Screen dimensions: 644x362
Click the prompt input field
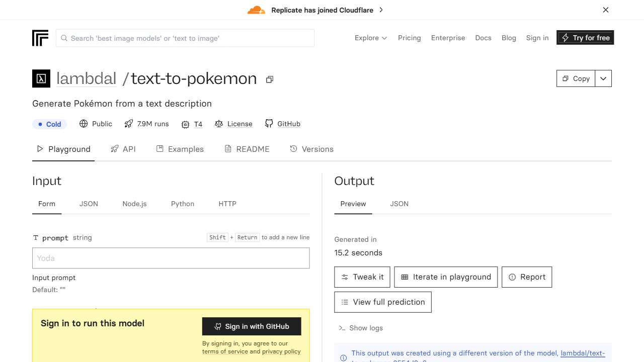tap(171, 258)
